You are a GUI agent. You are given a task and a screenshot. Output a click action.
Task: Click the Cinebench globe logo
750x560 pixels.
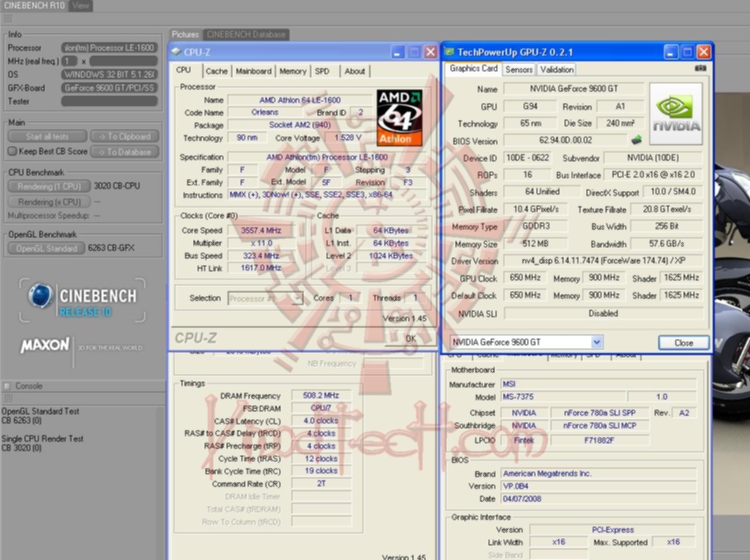(x=40, y=295)
